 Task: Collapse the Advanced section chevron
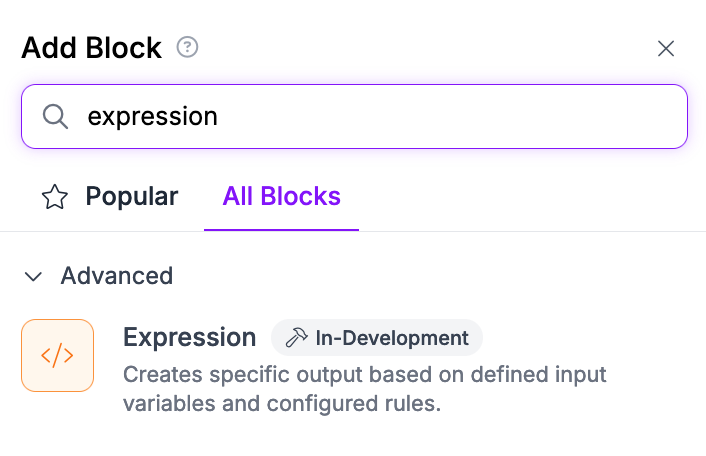(x=34, y=275)
